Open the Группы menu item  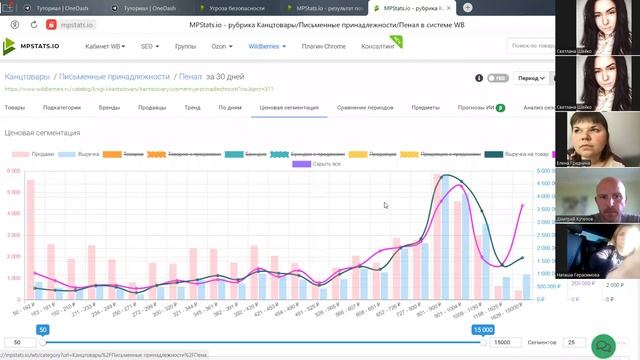[185, 47]
